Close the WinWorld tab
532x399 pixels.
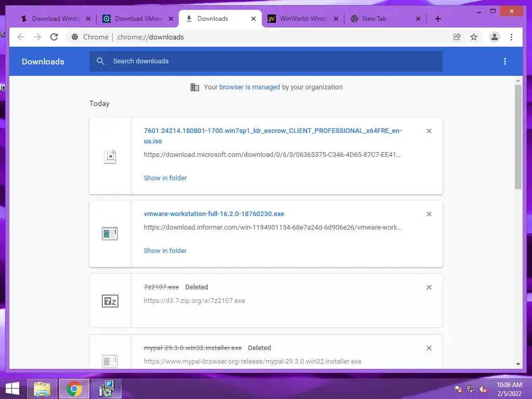point(336,19)
